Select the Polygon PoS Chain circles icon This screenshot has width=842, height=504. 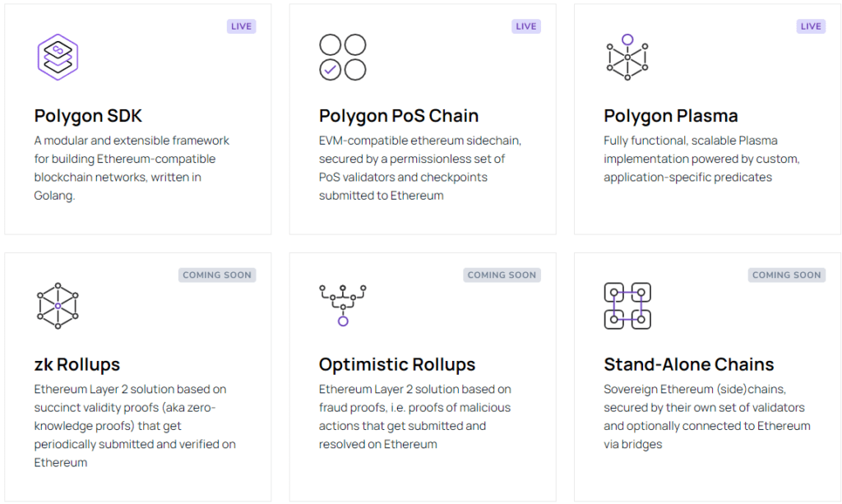[343, 56]
